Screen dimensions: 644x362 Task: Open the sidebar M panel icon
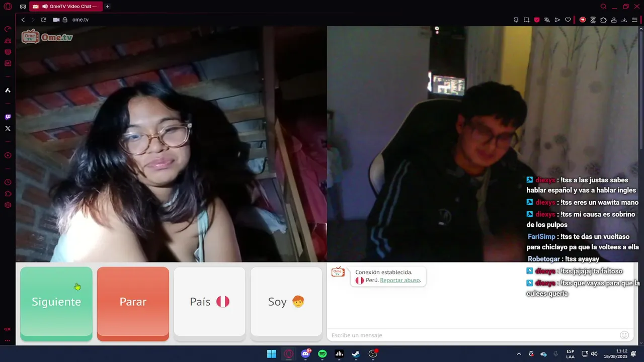8,63
